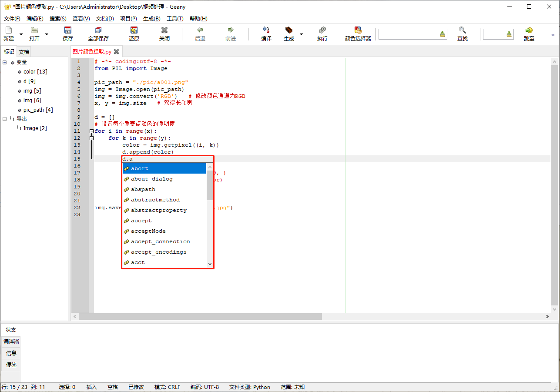This screenshot has width=560, height=392.
Task: Close the document via the 关闭 icon
Action: click(x=164, y=34)
